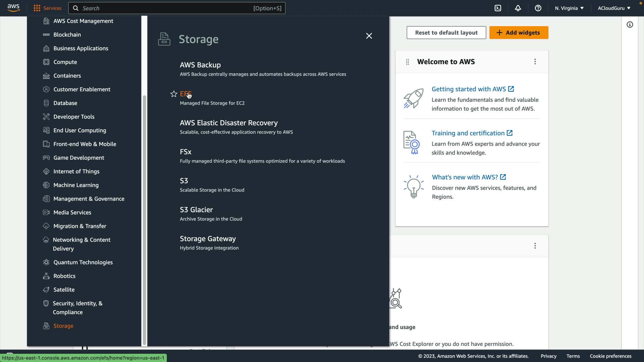Click the services list scrollbar
The width and height of the screenshot is (644, 362).
(x=145, y=218)
